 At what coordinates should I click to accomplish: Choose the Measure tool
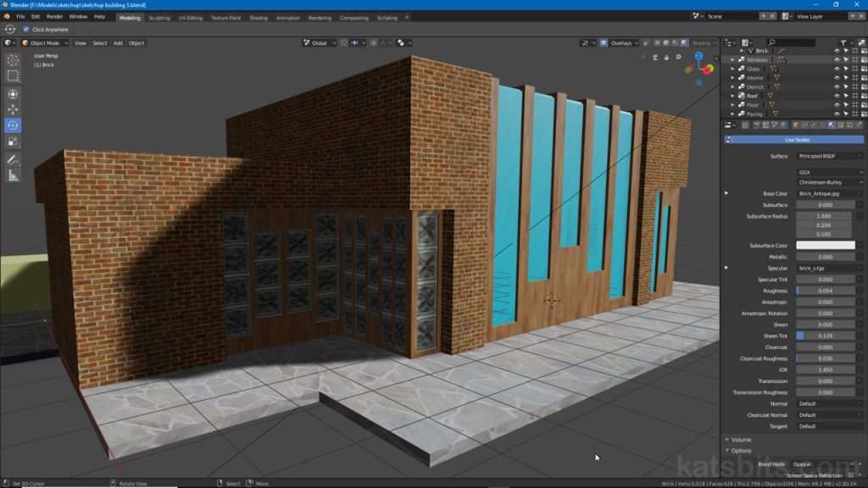pyautogui.click(x=13, y=175)
